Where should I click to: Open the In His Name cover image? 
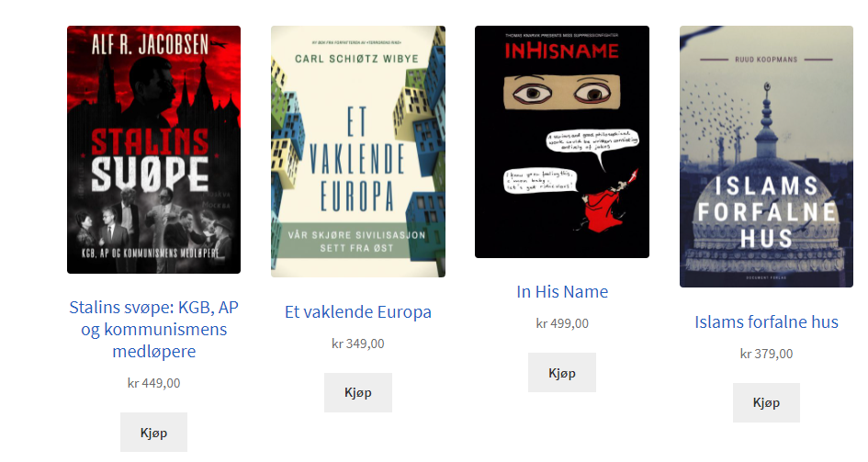(x=562, y=141)
